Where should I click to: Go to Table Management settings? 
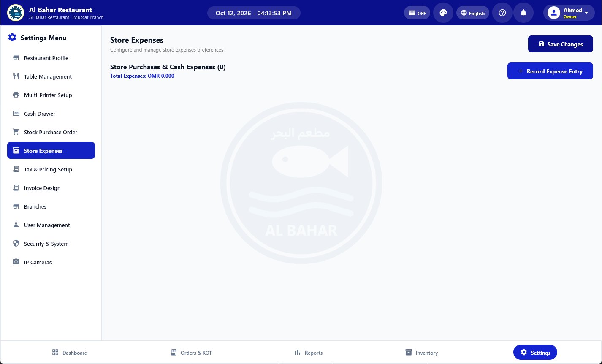(51, 76)
